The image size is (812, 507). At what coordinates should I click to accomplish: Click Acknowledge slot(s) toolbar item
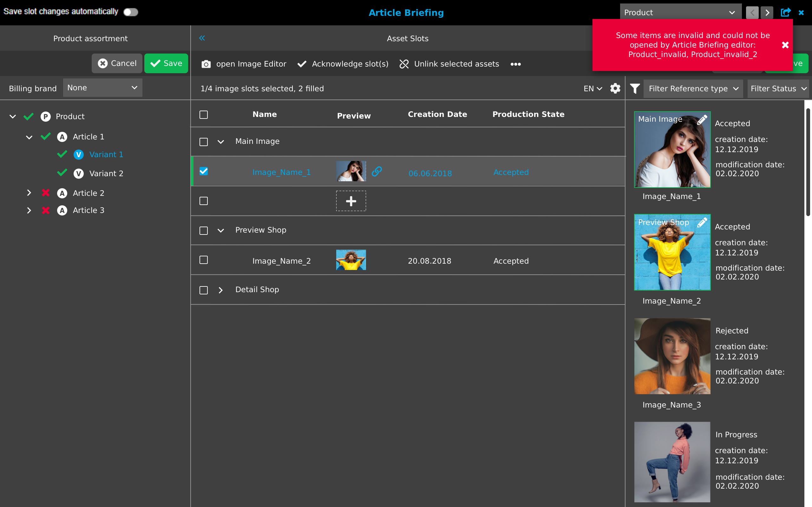[x=343, y=64]
